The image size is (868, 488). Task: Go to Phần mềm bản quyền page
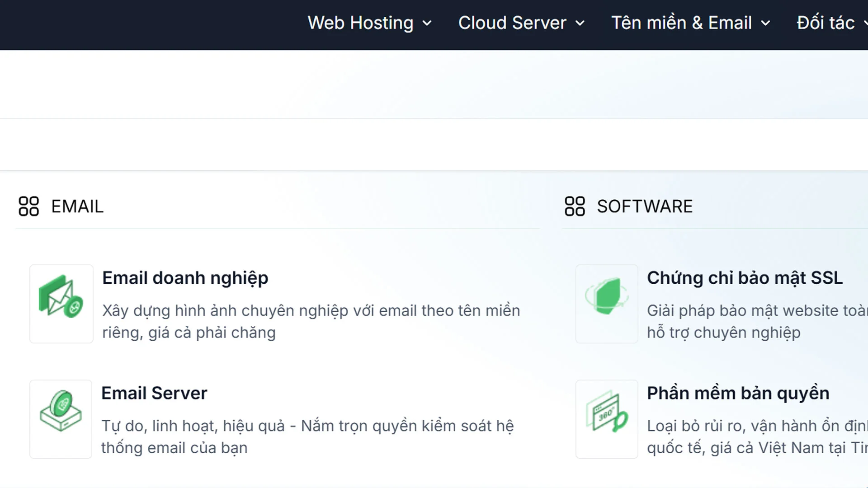click(x=738, y=393)
